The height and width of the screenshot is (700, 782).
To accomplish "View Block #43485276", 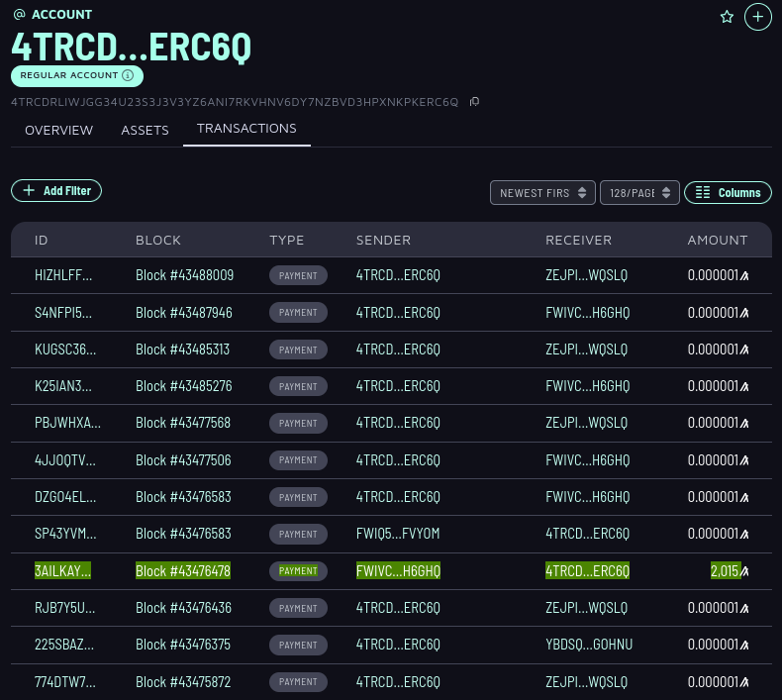I will 183,386.
